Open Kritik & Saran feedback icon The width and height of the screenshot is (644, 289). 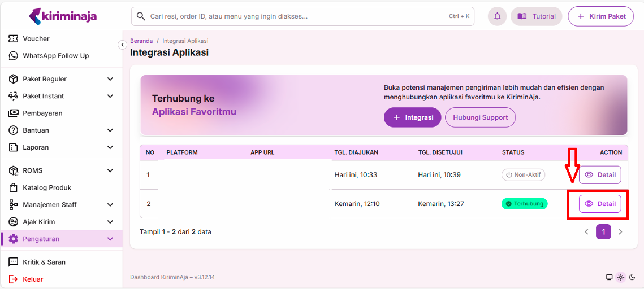13,262
